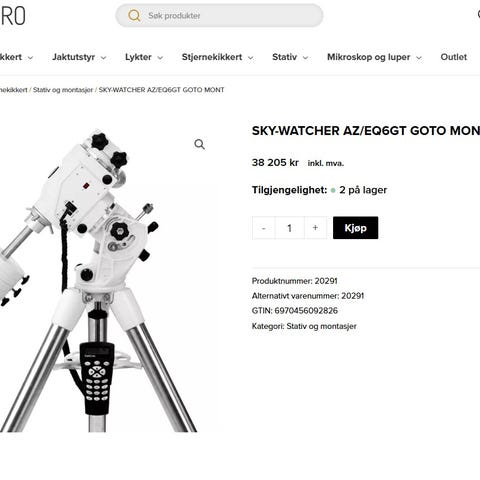This screenshot has width=480, height=480.
Task: Decrease quantity with the minus button
Action: tap(264, 228)
